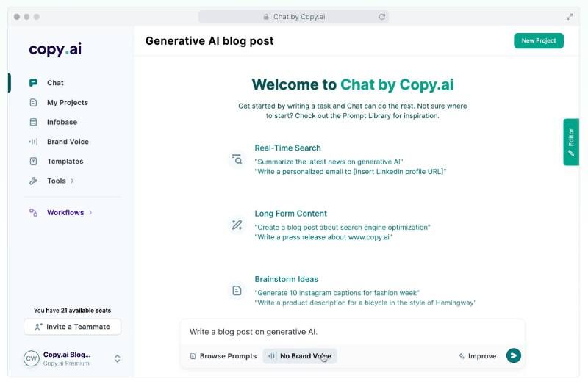Click the Infobase database icon
Viewport: 588px width, 384px height.
pyautogui.click(x=33, y=122)
